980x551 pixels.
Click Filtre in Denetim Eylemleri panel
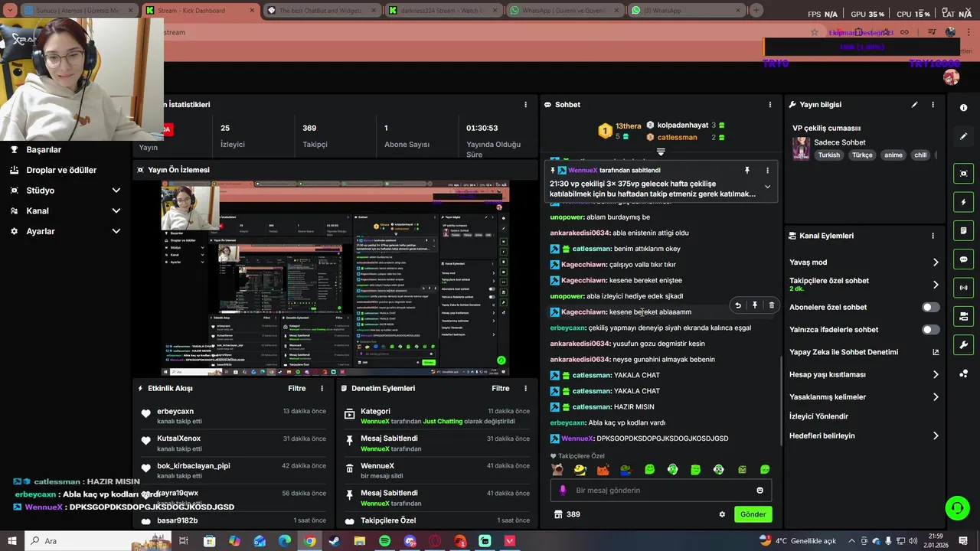click(x=500, y=389)
